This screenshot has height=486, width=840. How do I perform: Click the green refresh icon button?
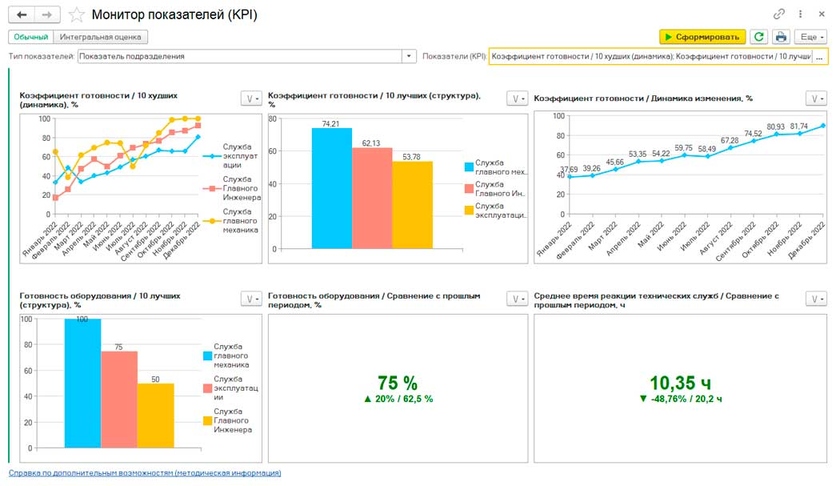pos(759,37)
